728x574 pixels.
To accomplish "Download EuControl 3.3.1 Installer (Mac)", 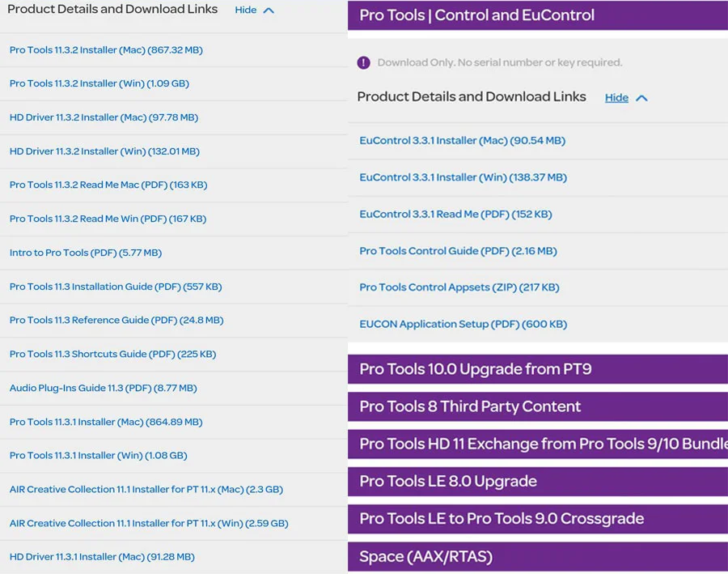I will coord(463,140).
